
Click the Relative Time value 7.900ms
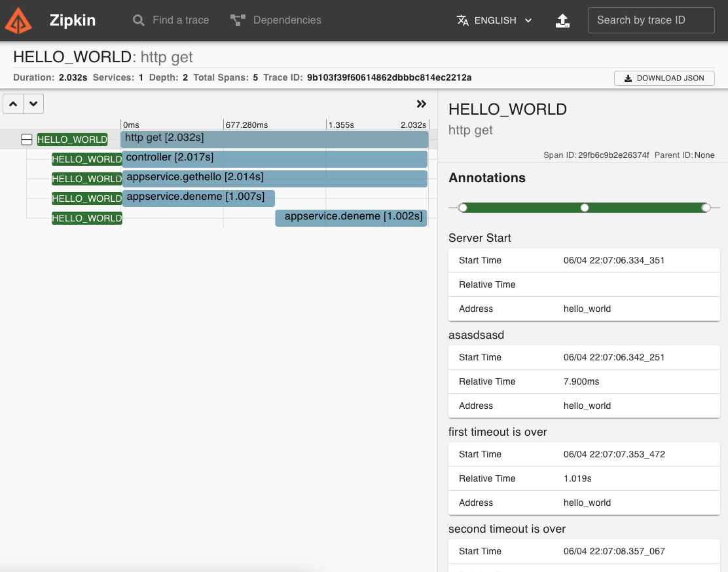(x=581, y=381)
